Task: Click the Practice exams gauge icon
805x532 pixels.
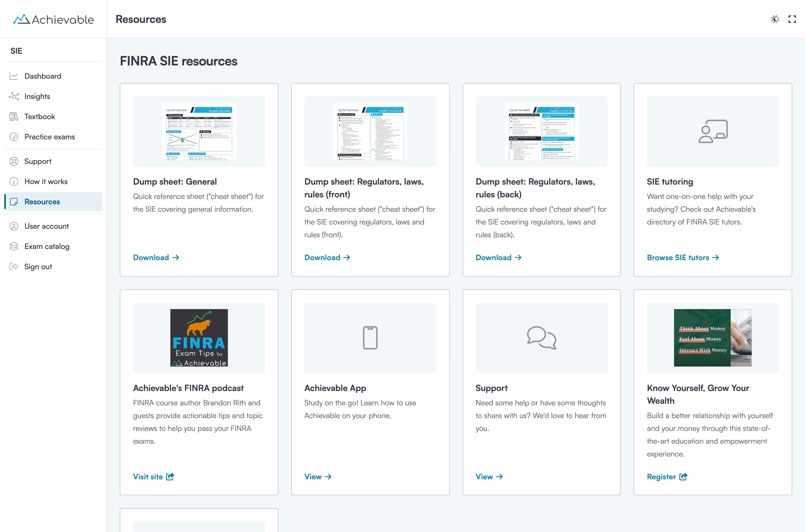Action: click(x=14, y=137)
